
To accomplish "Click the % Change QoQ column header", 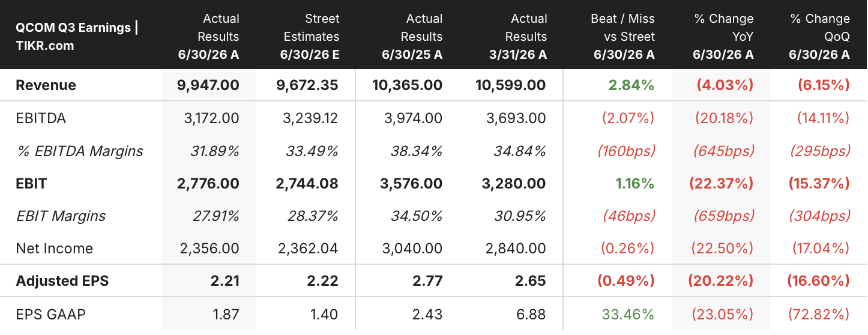I will (x=819, y=37).
